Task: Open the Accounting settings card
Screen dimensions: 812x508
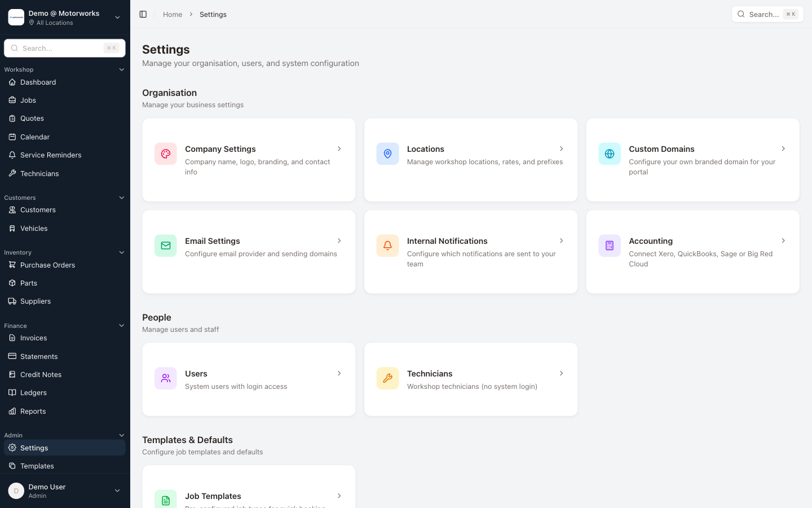Action: pos(692,252)
